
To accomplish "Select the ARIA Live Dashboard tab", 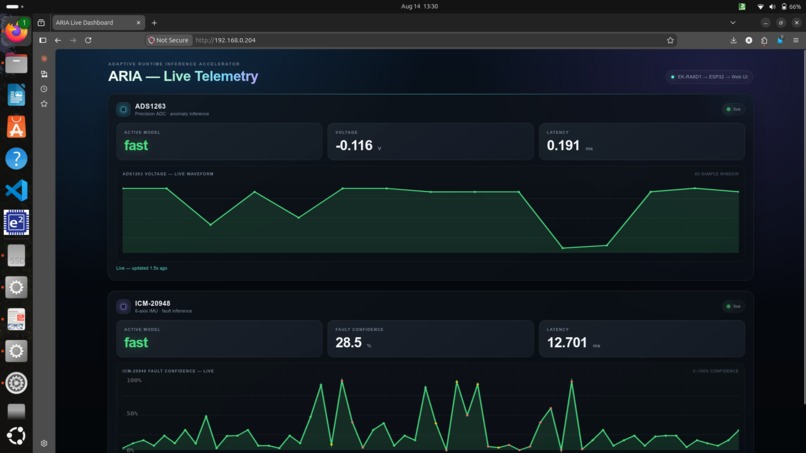I will [x=98, y=23].
